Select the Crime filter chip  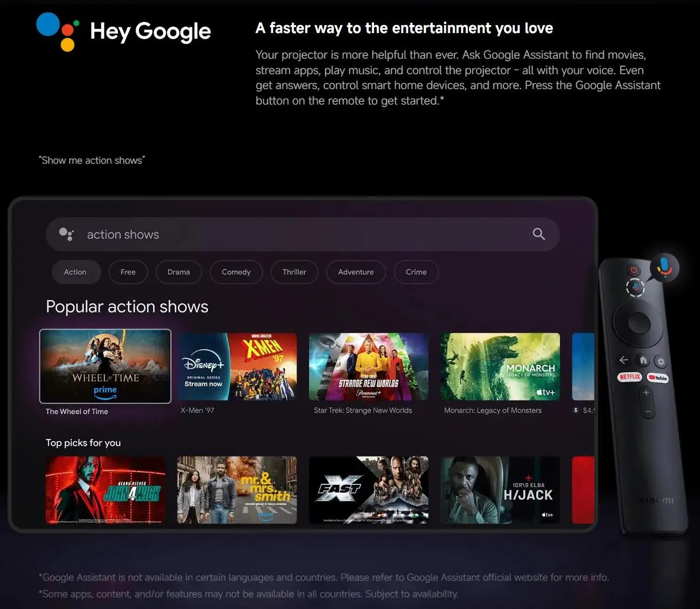tap(416, 272)
